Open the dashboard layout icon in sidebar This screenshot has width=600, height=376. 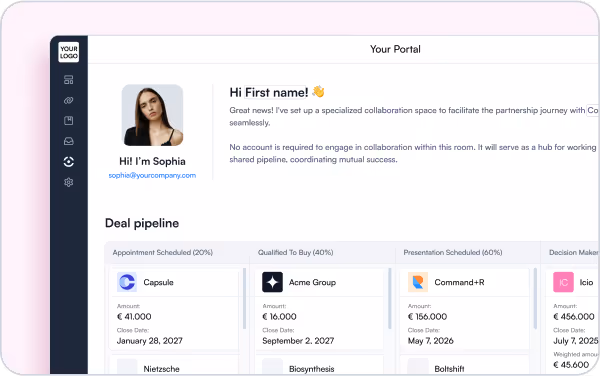(x=68, y=80)
